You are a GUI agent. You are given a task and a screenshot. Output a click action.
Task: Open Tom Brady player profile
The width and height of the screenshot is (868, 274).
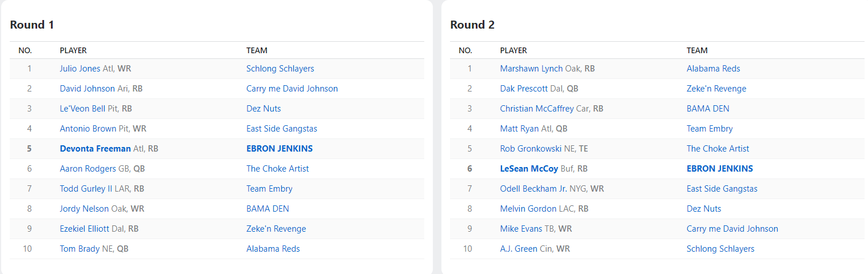[79, 249]
